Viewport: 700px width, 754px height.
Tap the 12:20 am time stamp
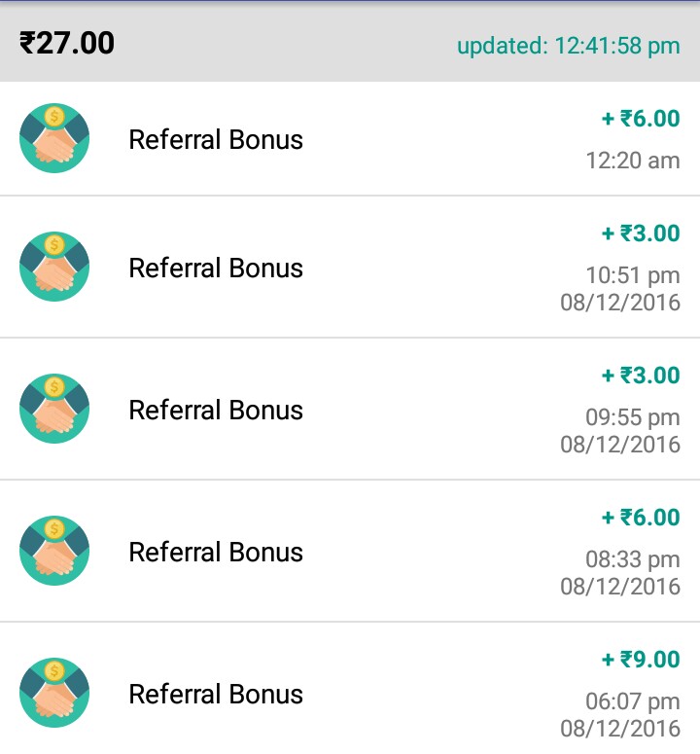pyautogui.click(x=632, y=161)
